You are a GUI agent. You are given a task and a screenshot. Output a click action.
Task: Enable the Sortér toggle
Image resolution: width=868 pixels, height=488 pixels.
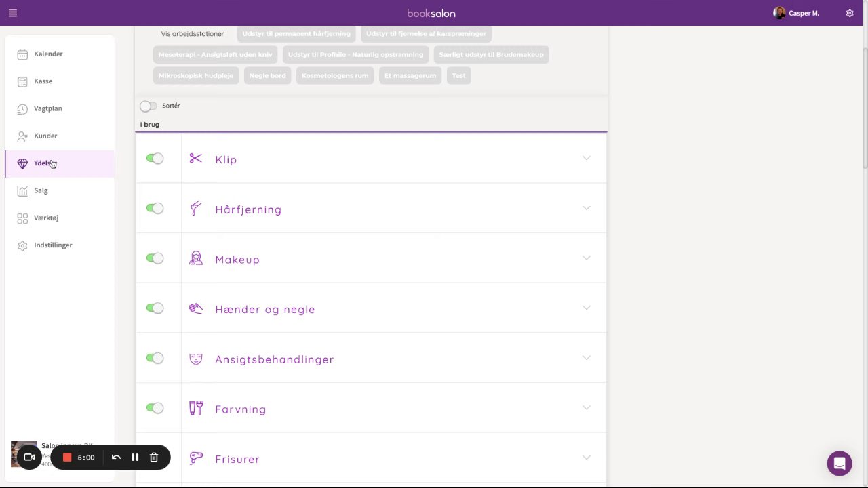click(148, 106)
